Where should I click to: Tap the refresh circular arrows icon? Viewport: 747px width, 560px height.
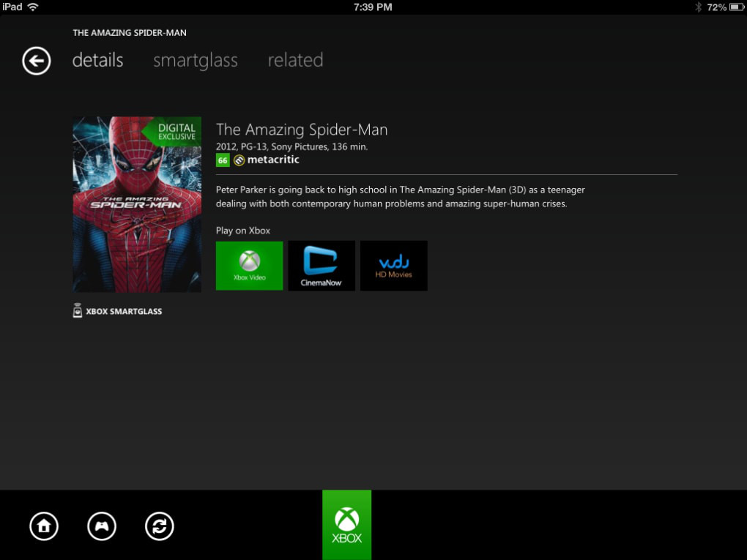(159, 526)
